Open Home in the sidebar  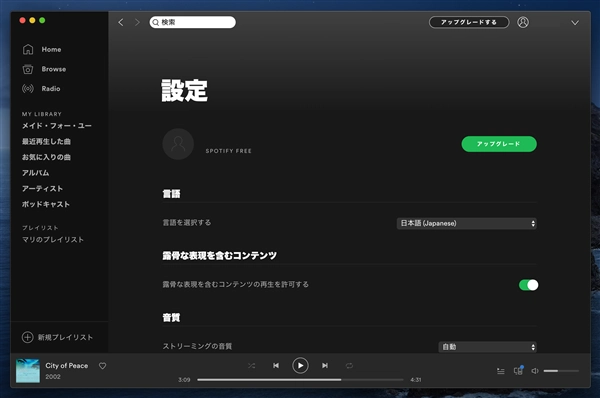[51, 49]
